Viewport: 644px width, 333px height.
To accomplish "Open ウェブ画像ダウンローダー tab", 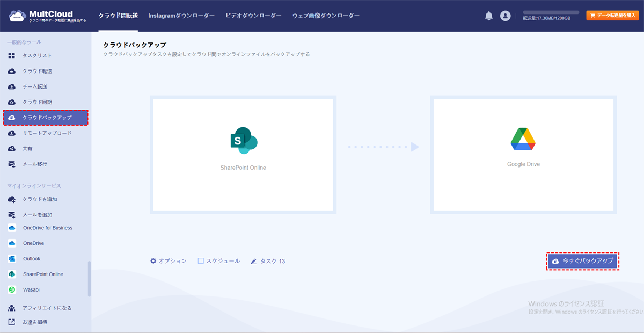I will [326, 16].
